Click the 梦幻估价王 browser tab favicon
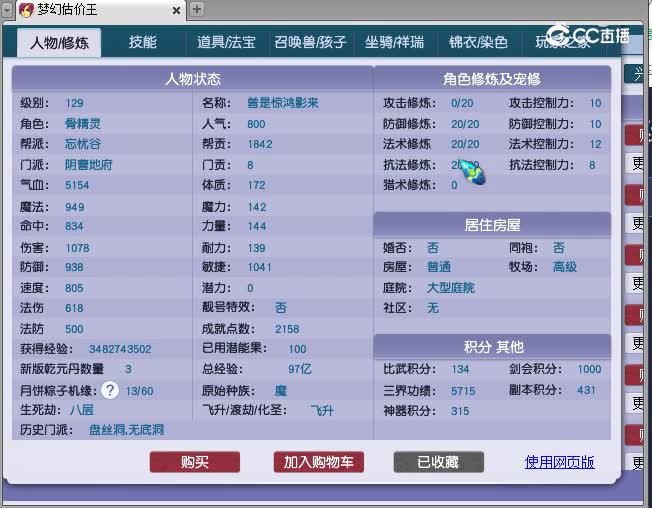Viewport: 652px width, 508px height. click(x=26, y=10)
